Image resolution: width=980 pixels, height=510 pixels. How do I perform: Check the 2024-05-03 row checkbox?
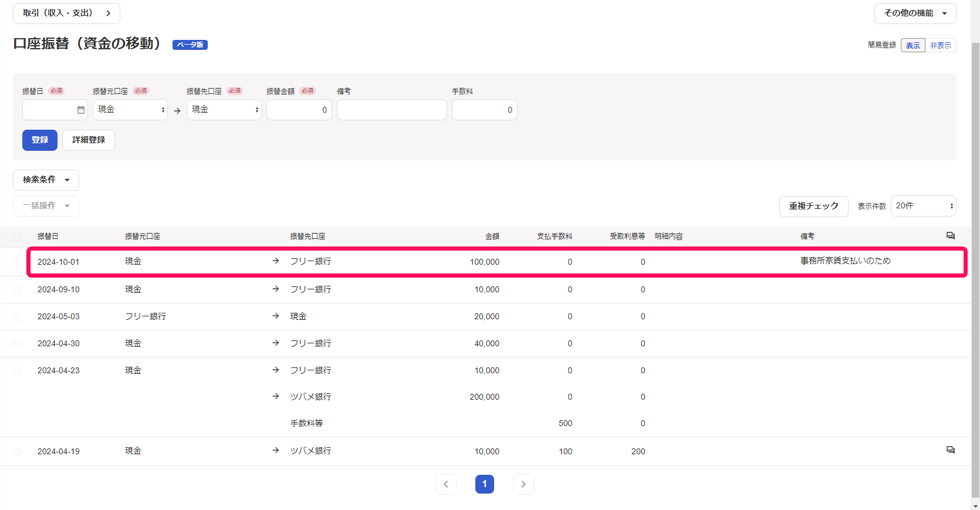click(16, 317)
